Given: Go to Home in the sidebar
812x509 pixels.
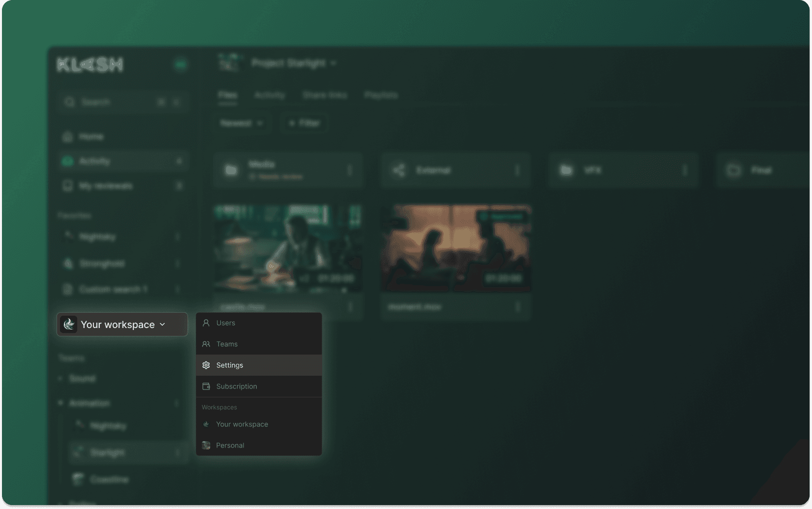Looking at the screenshot, I should (x=122, y=137).
